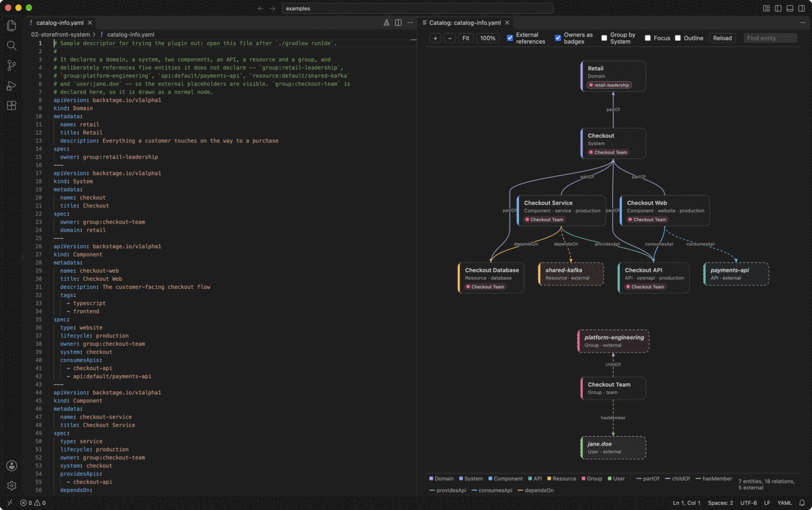The image size is (812, 510).
Task: Open the Accounts menu icon
Action: [11, 466]
